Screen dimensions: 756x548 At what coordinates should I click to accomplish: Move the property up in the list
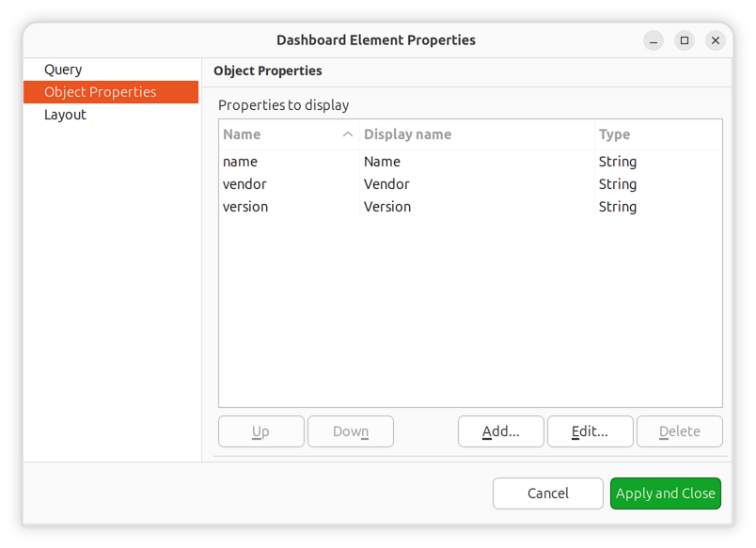pos(260,431)
